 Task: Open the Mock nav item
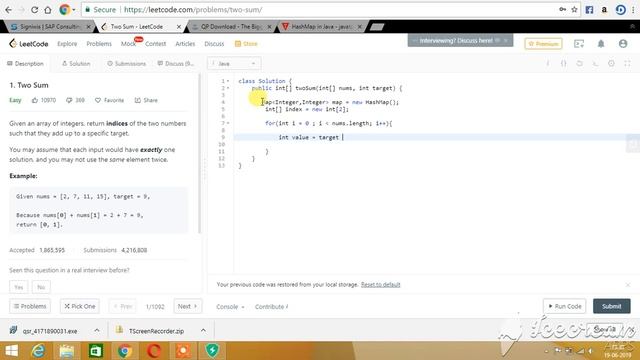click(x=128, y=44)
